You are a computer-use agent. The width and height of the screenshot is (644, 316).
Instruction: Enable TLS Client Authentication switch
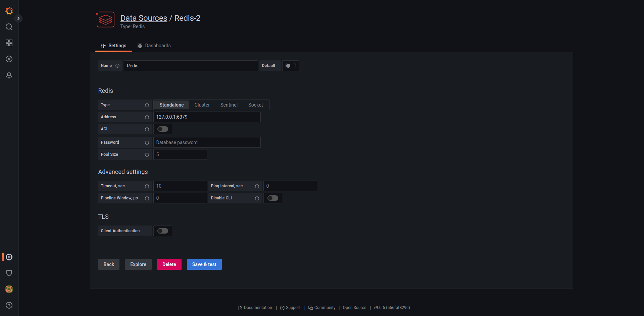163,231
